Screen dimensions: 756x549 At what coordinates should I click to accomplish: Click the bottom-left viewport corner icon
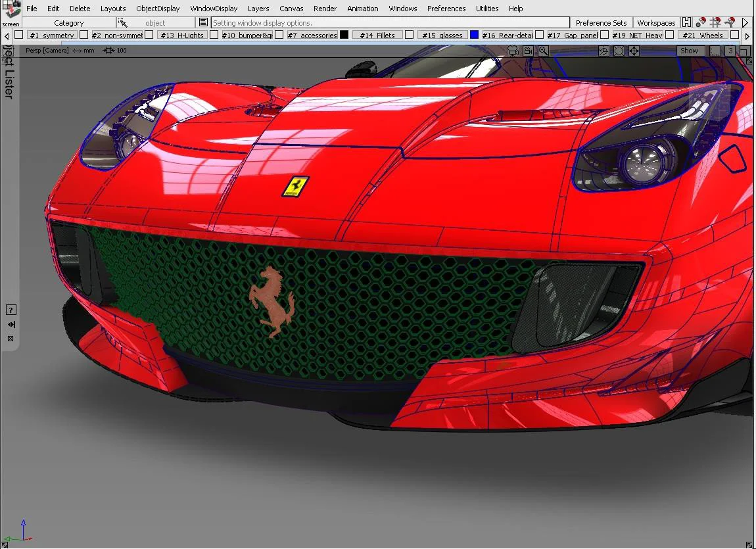coord(5,544)
